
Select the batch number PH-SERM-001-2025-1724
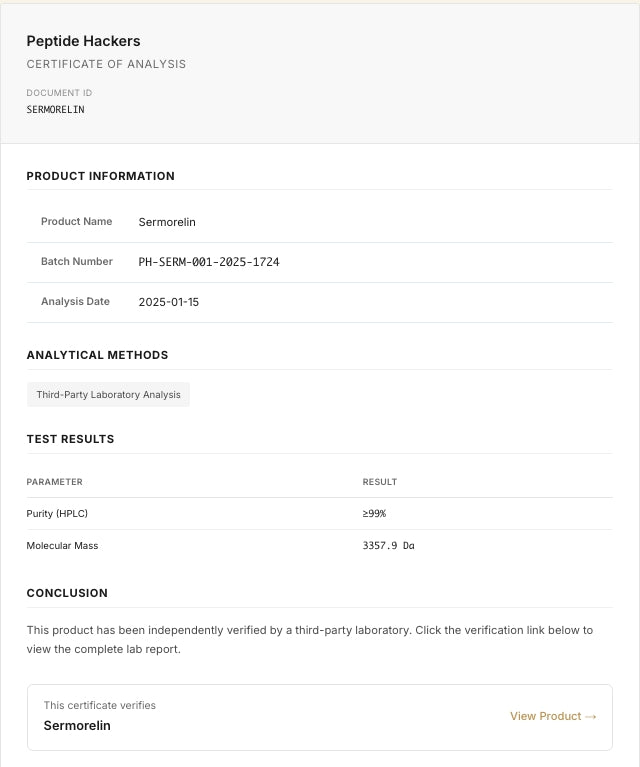[x=209, y=262]
